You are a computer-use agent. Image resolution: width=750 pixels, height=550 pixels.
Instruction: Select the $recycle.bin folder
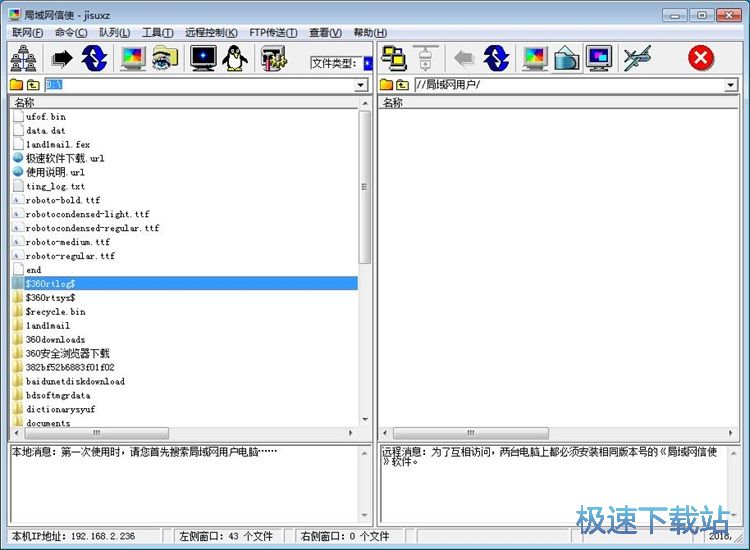click(x=55, y=312)
